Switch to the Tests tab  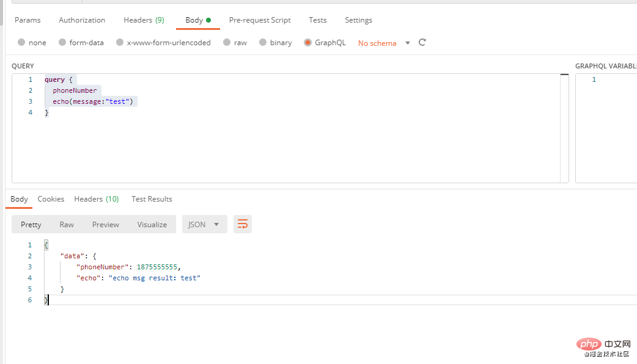318,20
